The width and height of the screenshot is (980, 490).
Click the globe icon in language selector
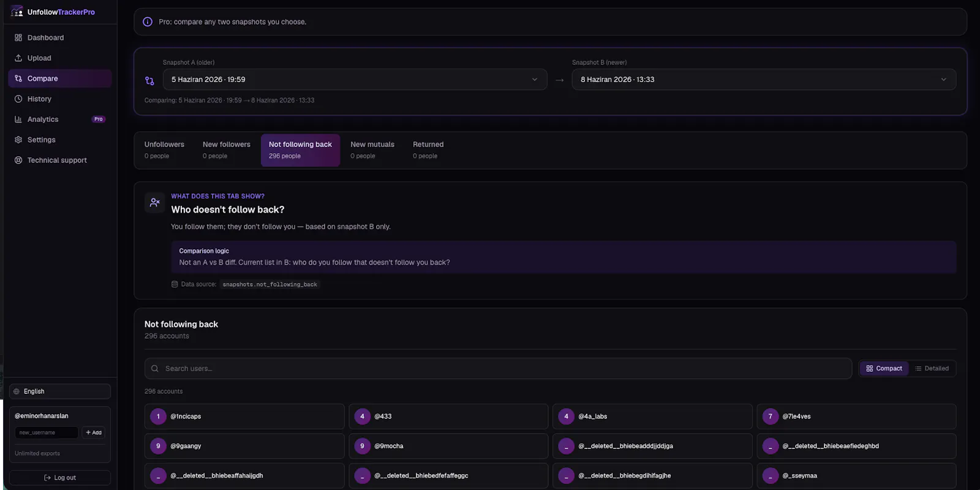(x=17, y=391)
